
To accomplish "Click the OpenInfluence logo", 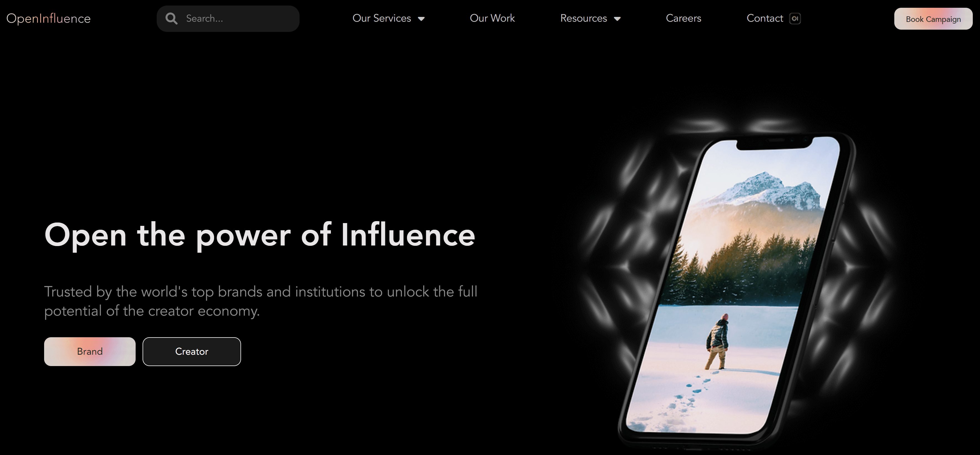I will (x=48, y=19).
